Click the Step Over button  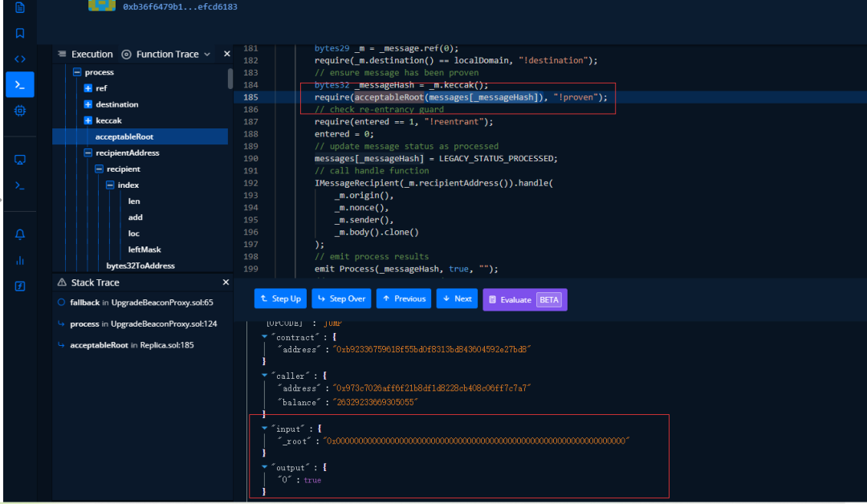click(x=341, y=299)
